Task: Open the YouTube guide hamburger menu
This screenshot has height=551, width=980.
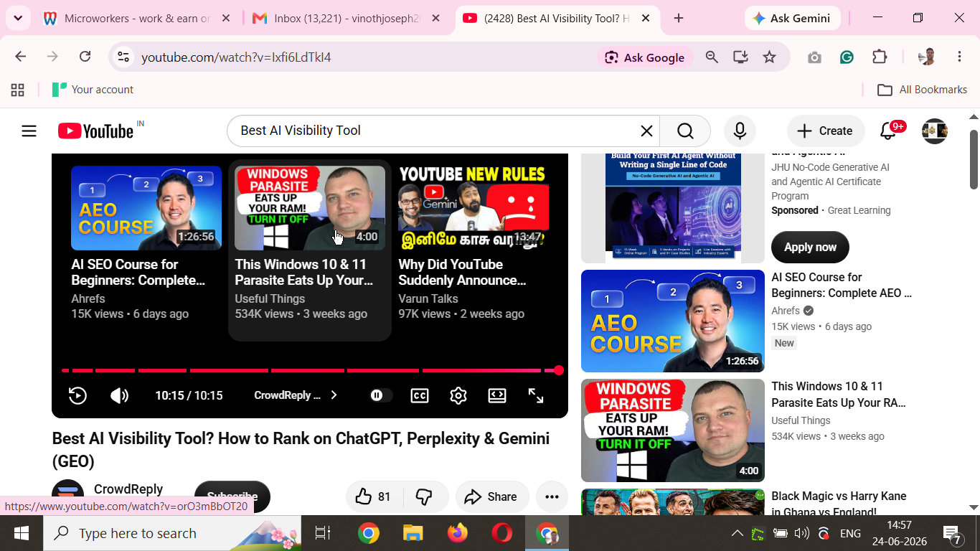Action: (29, 131)
